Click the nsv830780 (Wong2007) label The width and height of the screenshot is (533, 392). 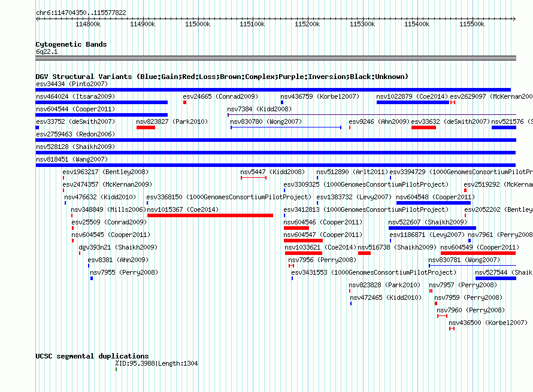coord(266,121)
